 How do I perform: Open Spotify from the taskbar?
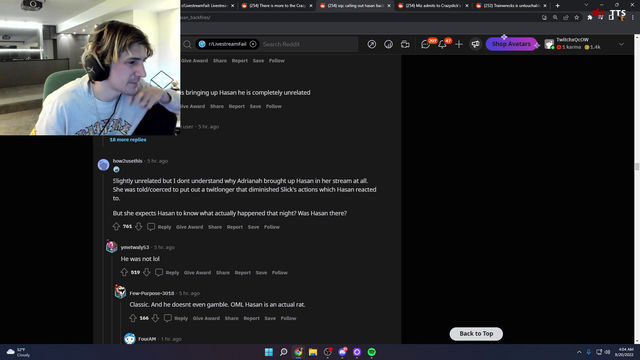pyautogui.click(x=371, y=352)
